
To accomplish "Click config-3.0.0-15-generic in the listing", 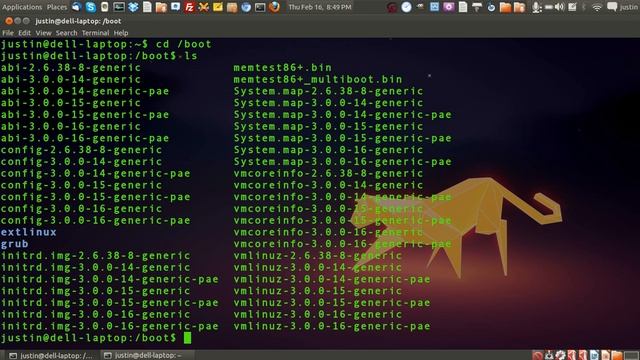I will tap(82, 185).
